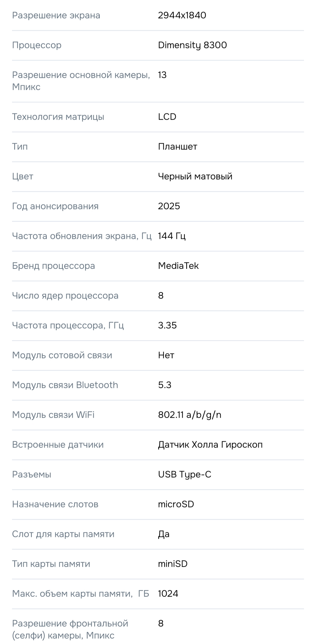Click the Bluetooth version value 5.3
Image resolution: width=316 pixels, height=644 pixels.
click(164, 385)
